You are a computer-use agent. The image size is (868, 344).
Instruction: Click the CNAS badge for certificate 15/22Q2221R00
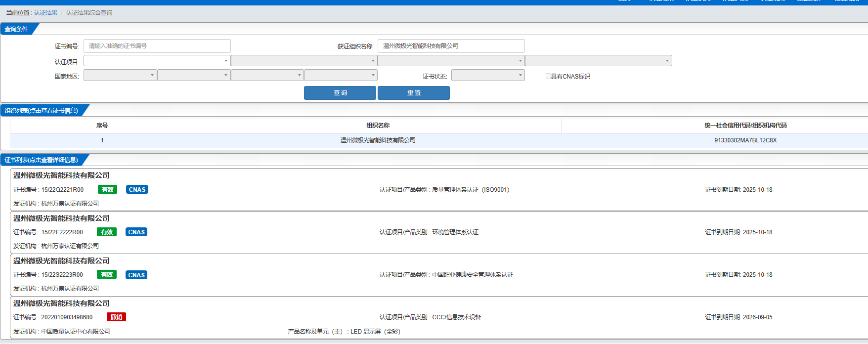coord(137,190)
